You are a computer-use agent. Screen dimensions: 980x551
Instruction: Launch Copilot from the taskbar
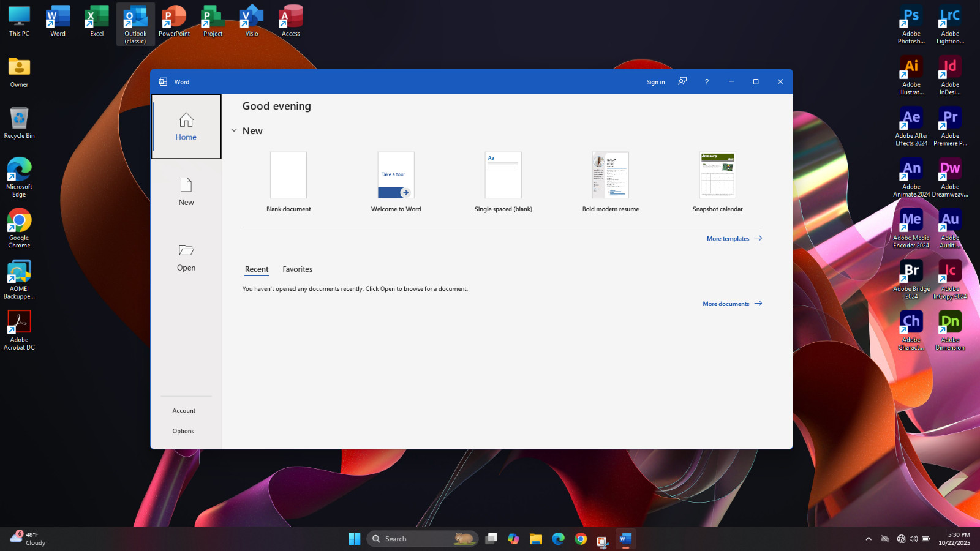513,539
